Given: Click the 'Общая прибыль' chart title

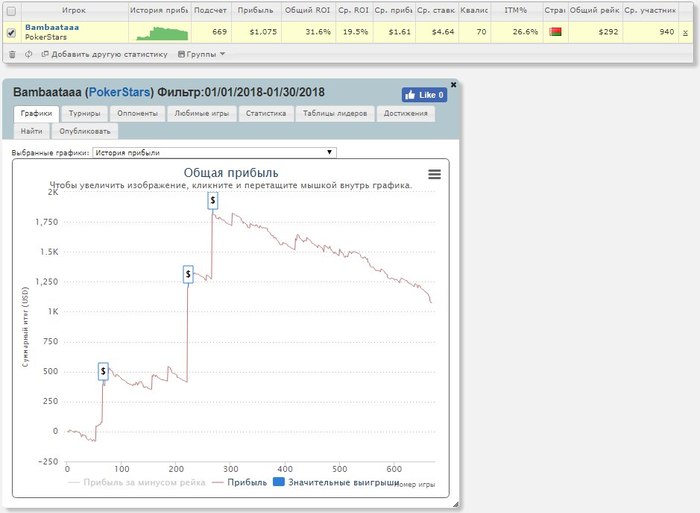Looking at the screenshot, I should point(231,173).
